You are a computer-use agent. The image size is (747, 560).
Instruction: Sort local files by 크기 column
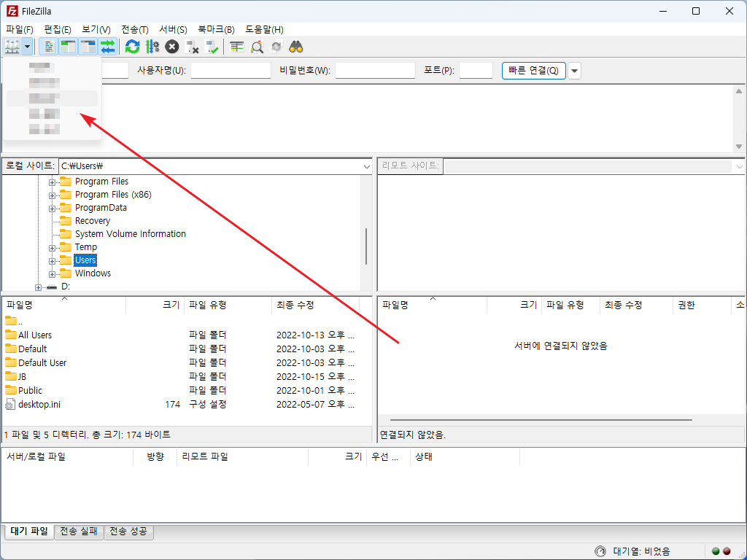click(155, 305)
